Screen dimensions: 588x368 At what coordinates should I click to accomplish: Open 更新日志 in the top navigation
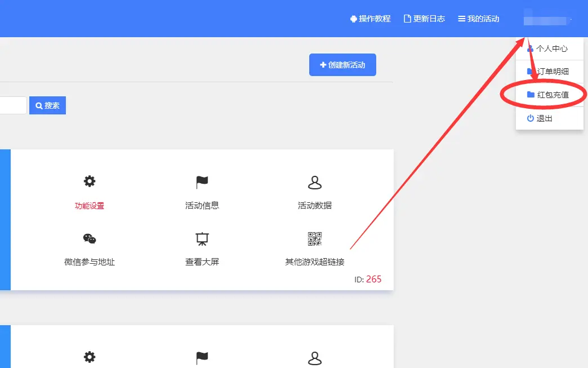(x=424, y=19)
